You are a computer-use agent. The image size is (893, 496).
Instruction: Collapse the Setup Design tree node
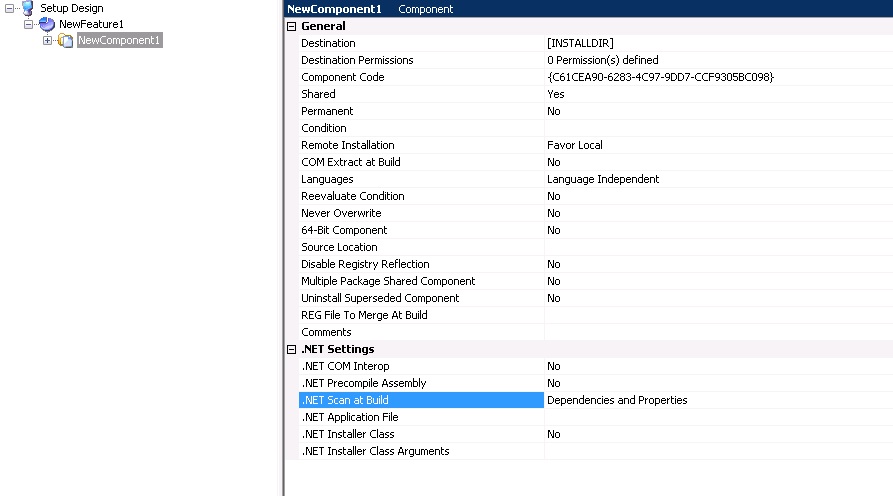(x=9, y=8)
